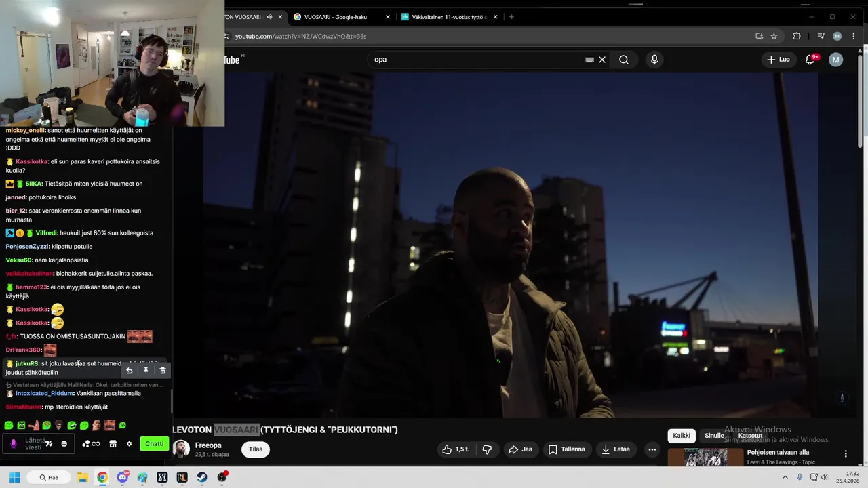Select the Katsotut filter chip
This screenshot has width=868, height=488.
[x=750, y=436]
